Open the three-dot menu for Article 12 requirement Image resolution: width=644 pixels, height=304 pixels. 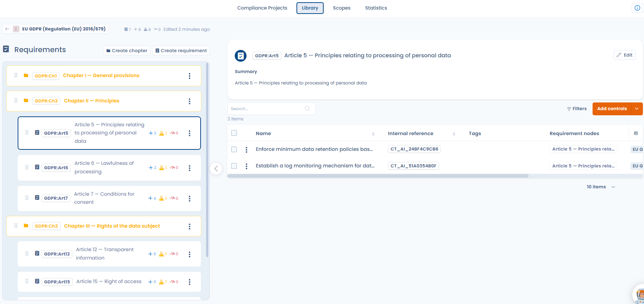(x=190, y=254)
